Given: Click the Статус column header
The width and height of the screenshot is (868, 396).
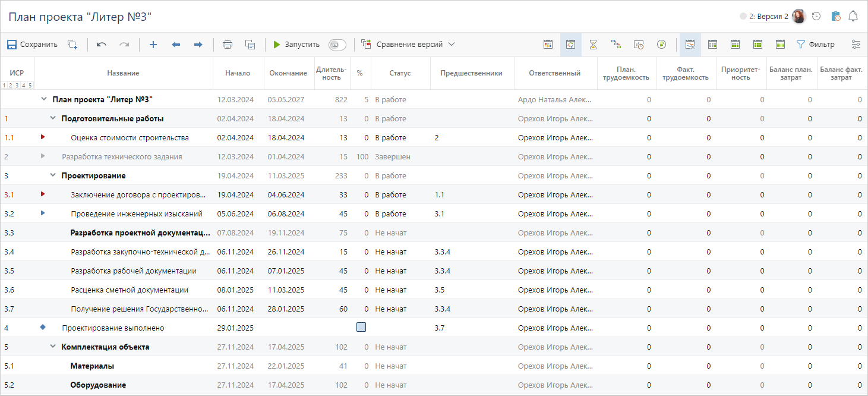Looking at the screenshot, I should [400, 73].
